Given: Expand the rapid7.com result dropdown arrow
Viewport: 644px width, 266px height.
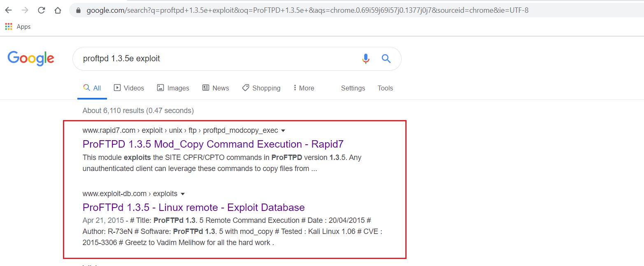Looking at the screenshot, I should [x=283, y=131].
